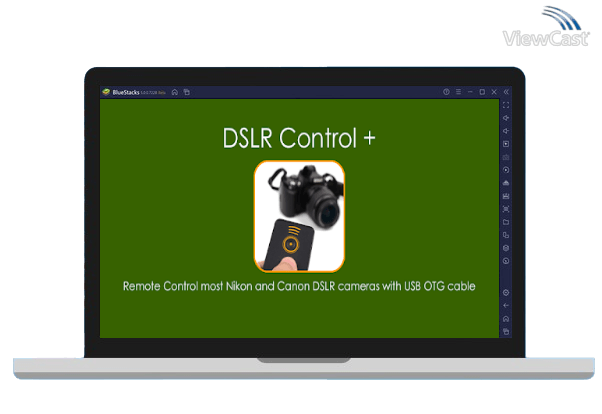Click the BlueStacks logo in the title bar
This screenshot has height=414, width=602.
tap(106, 92)
